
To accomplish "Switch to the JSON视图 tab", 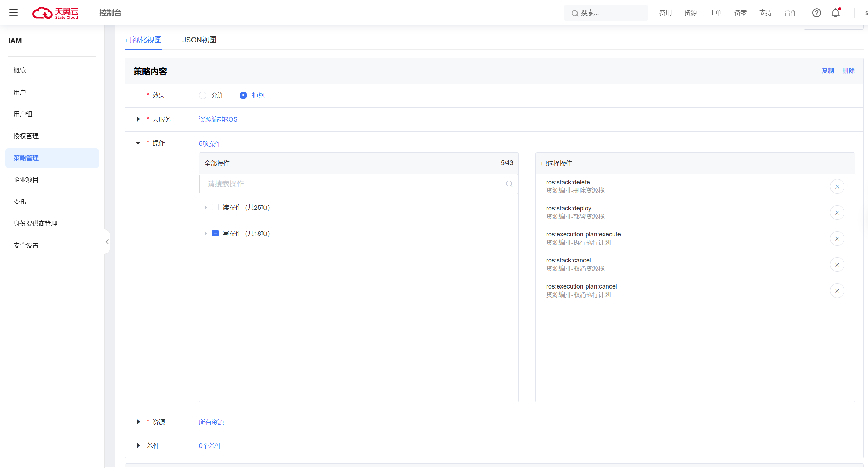I will click(199, 40).
